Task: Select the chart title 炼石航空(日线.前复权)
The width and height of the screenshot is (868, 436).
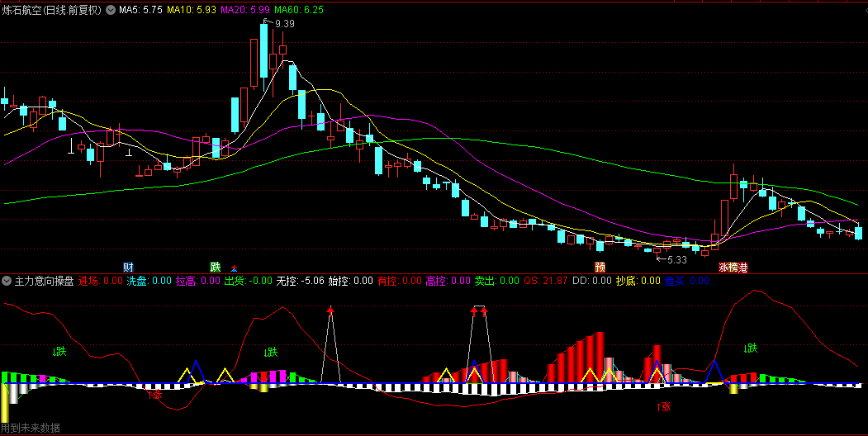Action: click(x=52, y=9)
